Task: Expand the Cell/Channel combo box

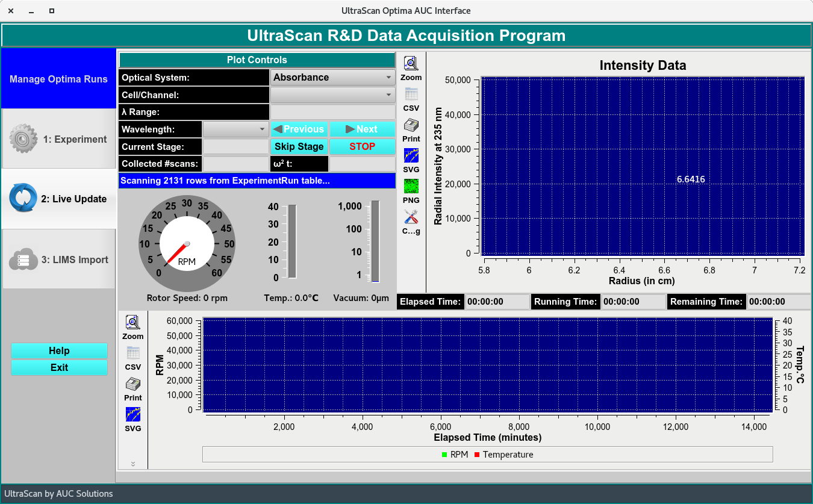Action: click(332, 95)
